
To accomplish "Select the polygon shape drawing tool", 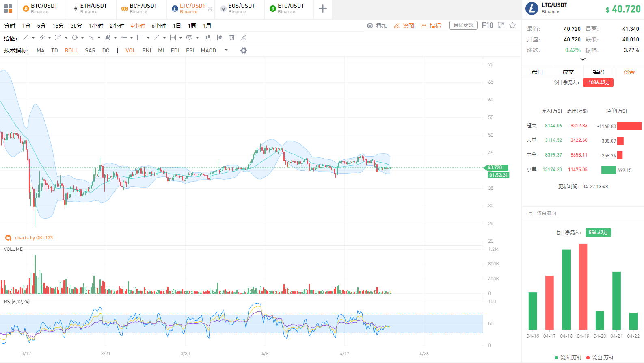I will 58,37.
